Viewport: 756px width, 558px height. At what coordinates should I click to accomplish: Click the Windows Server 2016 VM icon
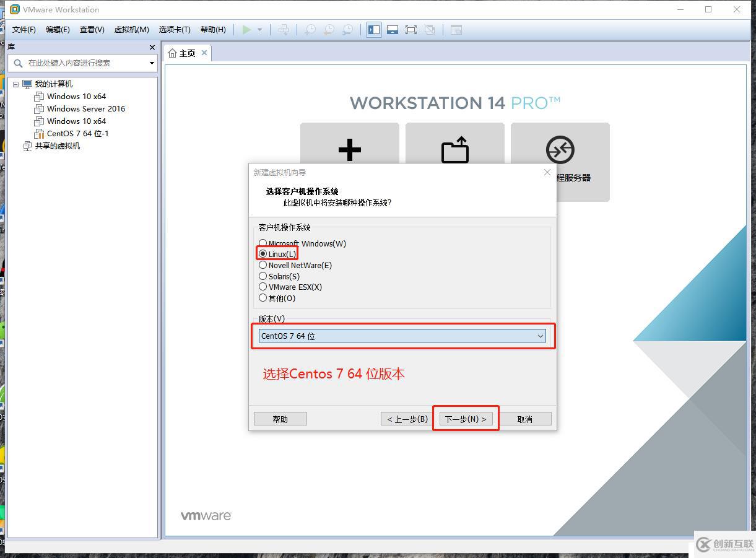point(39,109)
